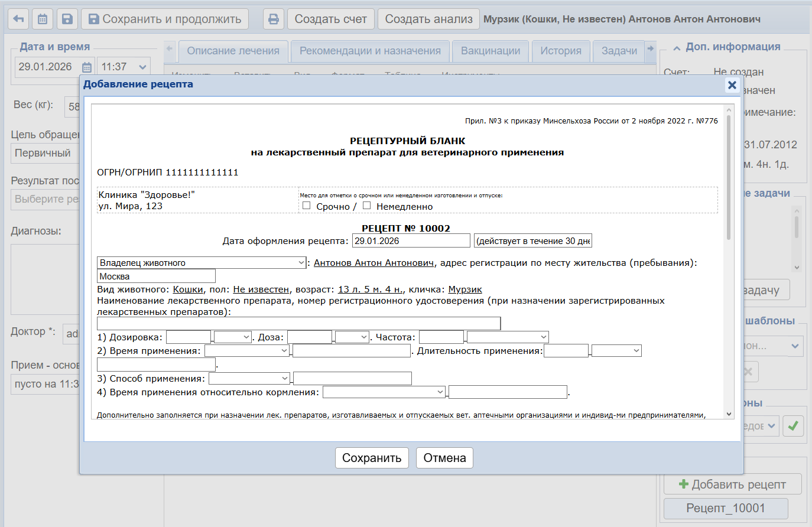This screenshot has height=527, width=812.
Task: Open the История tab
Action: [x=560, y=51]
